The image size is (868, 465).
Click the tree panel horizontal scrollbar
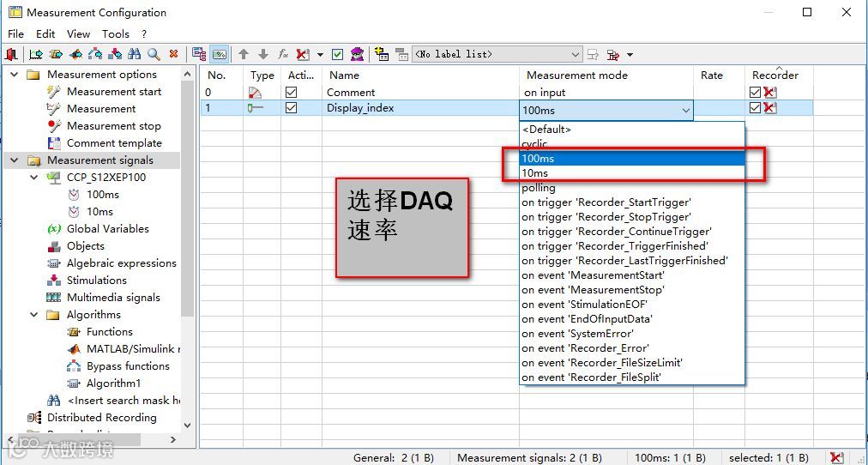pyautogui.click(x=77, y=439)
